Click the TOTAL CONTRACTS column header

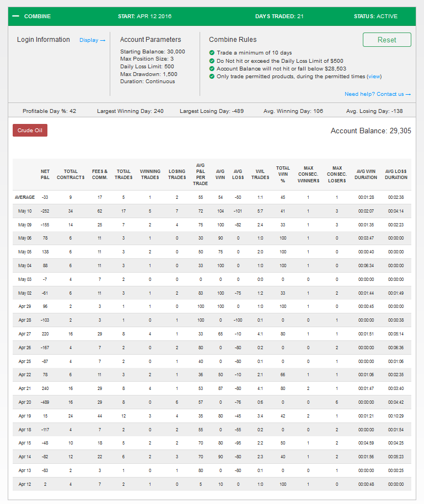click(71, 175)
